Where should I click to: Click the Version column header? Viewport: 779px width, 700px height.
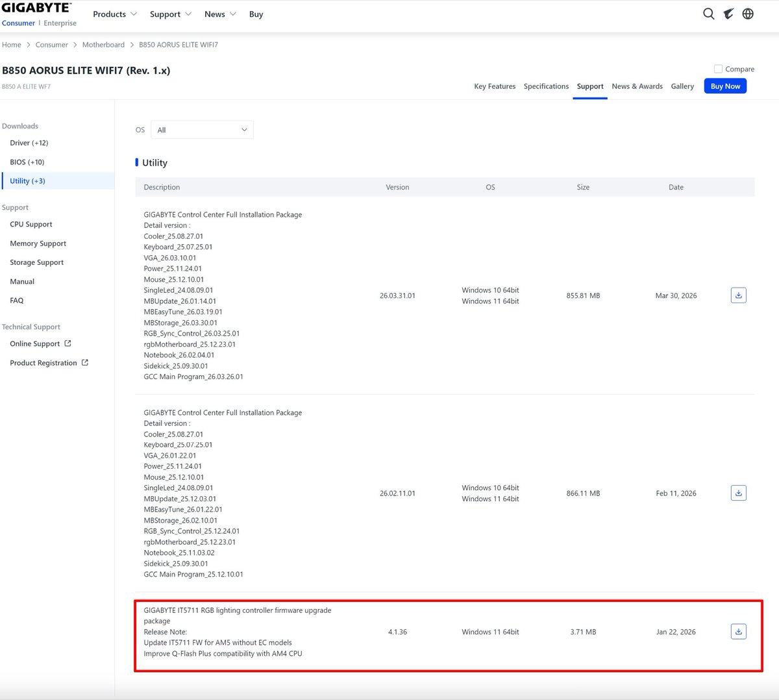pyautogui.click(x=397, y=187)
